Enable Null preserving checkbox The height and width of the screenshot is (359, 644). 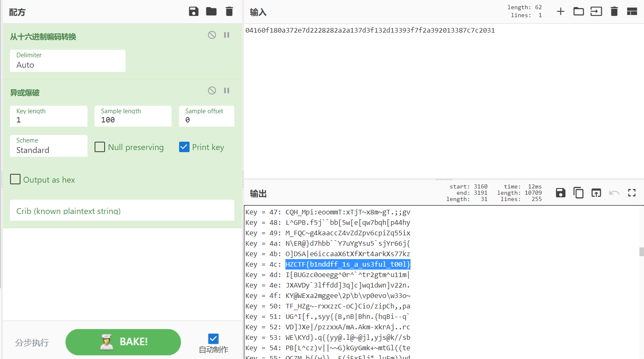click(100, 147)
